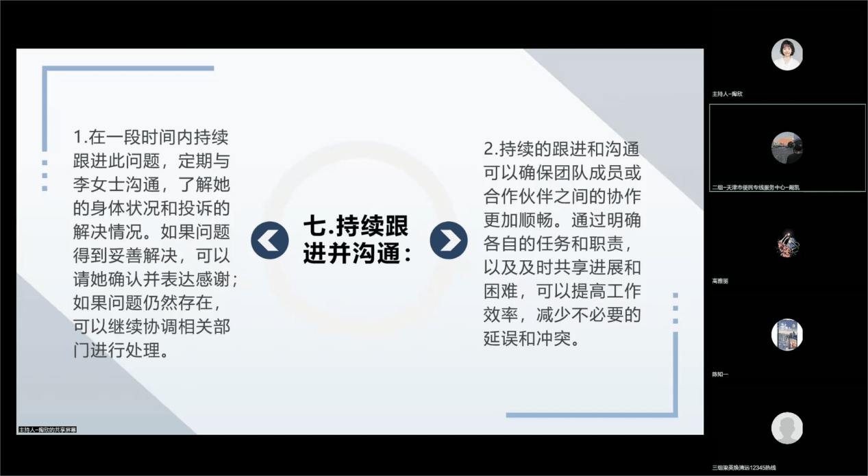Image resolution: width=868 pixels, height=476 pixels.
Task: Click the three blue dots left of paragraph 1
Action: pyautogui.click(x=45, y=175)
